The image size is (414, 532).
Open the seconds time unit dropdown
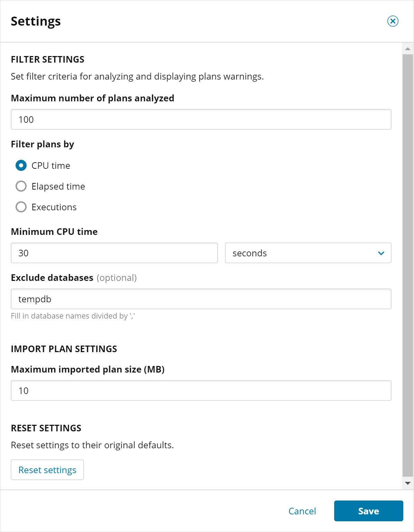point(308,253)
